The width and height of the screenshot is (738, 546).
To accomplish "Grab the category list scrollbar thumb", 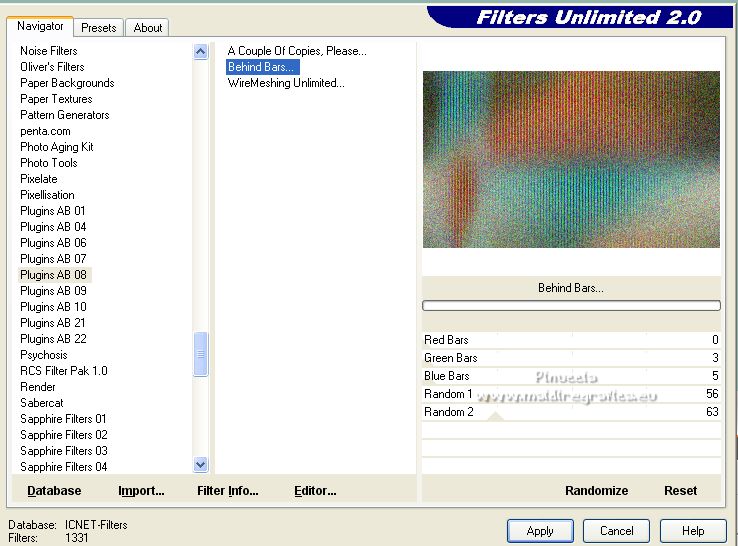I will pyautogui.click(x=201, y=354).
